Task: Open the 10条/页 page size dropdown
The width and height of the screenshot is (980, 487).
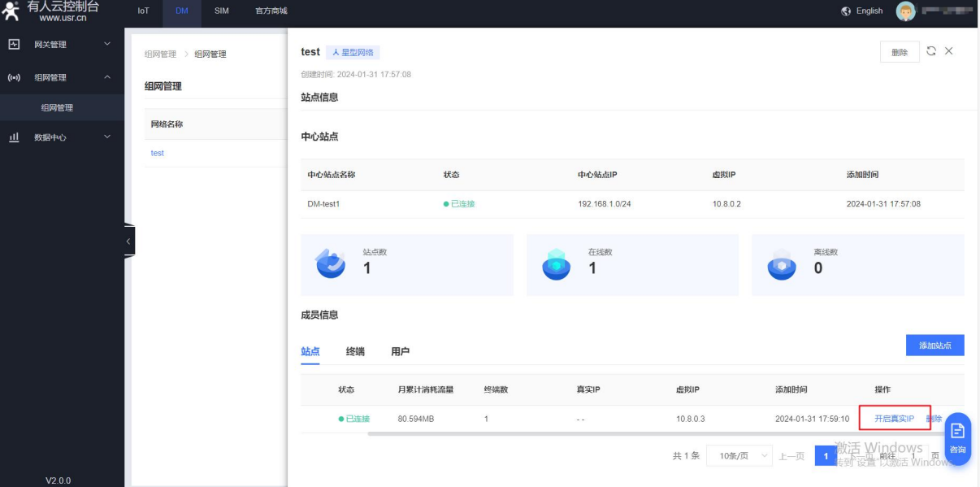Action: 739,456
